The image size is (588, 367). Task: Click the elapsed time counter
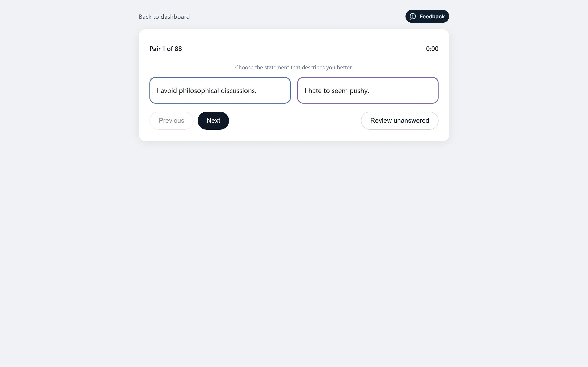[x=432, y=49]
